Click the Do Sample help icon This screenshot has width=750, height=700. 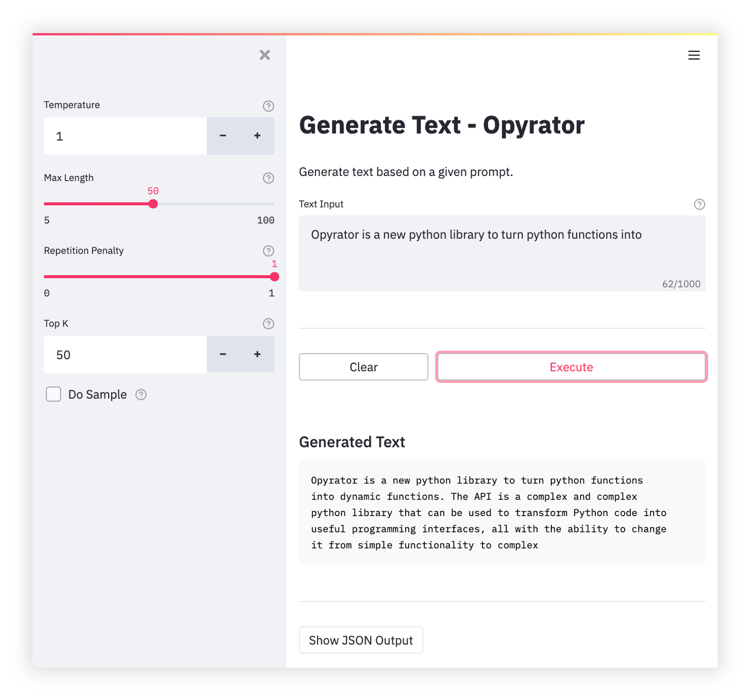click(x=141, y=395)
